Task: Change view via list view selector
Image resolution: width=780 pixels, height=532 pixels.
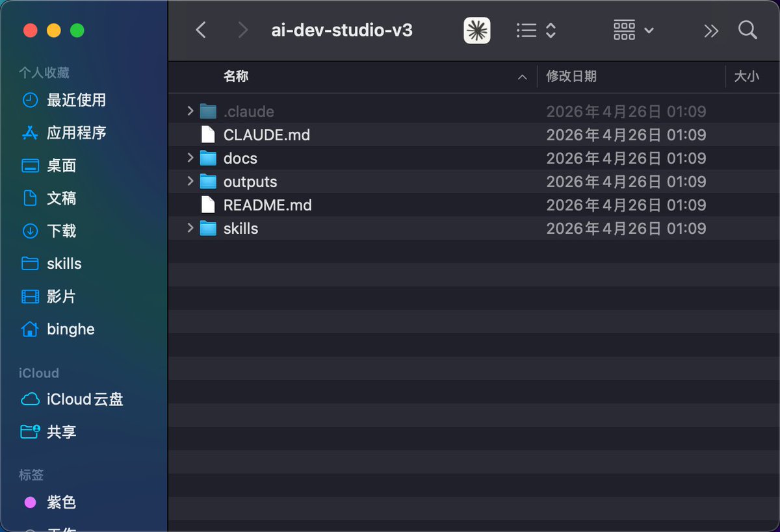Action: tap(536, 30)
